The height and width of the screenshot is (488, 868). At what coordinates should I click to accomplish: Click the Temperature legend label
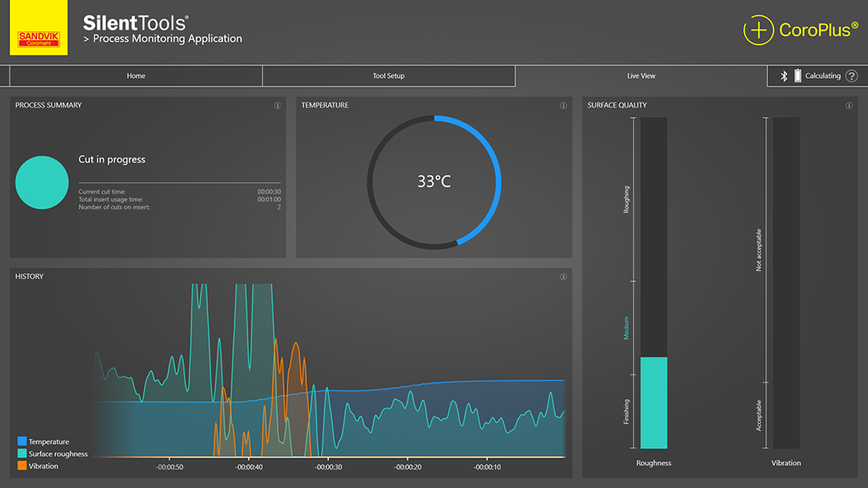coord(48,441)
